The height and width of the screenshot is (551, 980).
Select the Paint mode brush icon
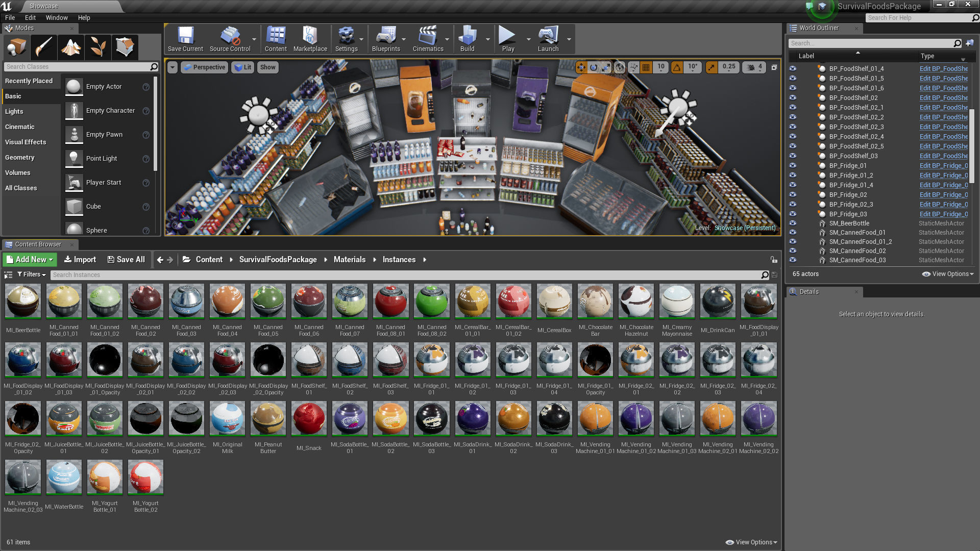pyautogui.click(x=43, y=47)
